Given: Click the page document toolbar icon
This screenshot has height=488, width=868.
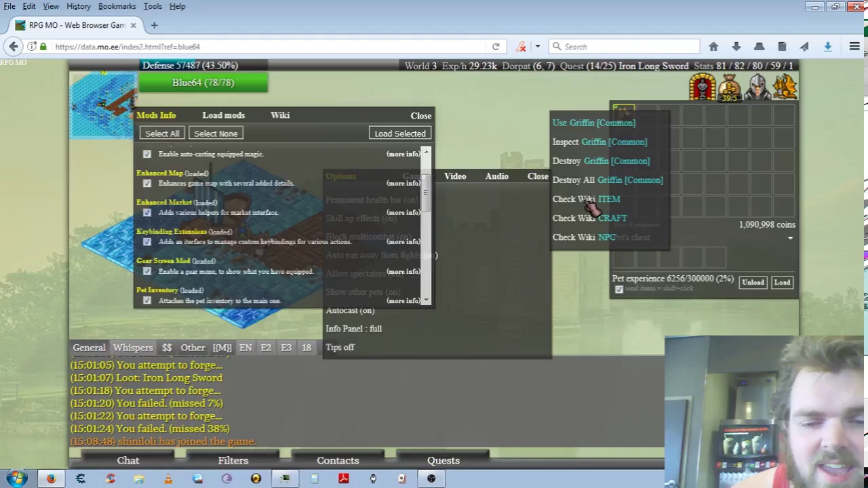Looking at the screenshot, I should 782,46.
